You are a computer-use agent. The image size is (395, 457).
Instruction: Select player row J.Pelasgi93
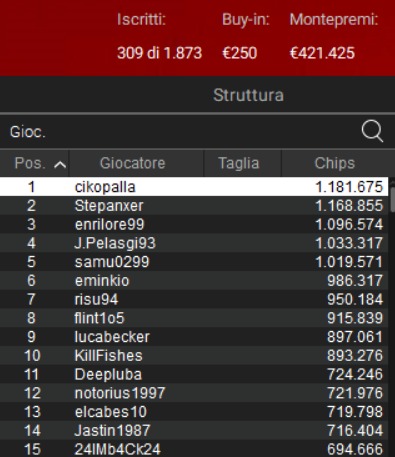pyautogui.click(x=194, y=243)
